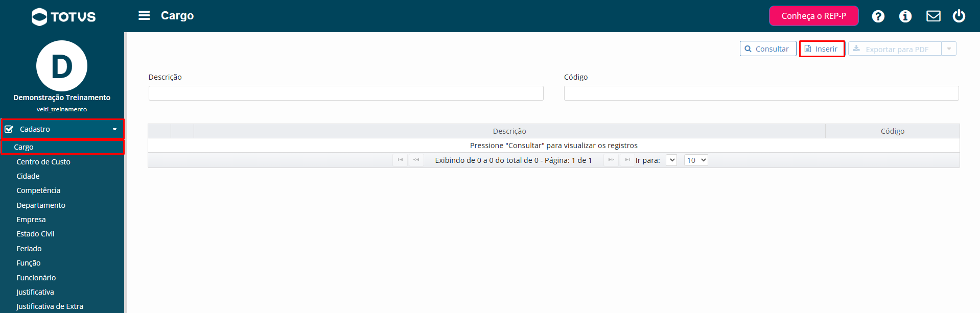
Task: Open the mail envelope icon
Action: 933,16
